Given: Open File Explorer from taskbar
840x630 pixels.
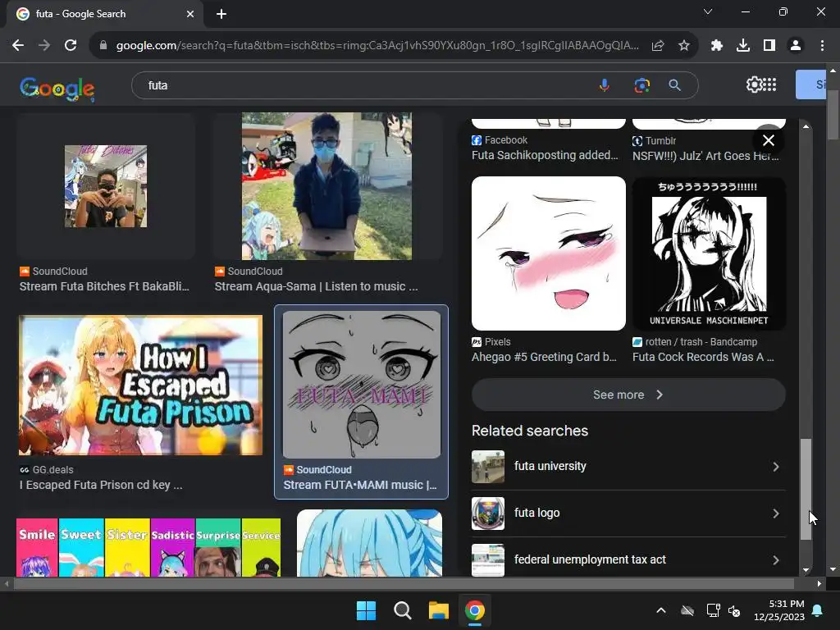Looking at the screenshot, I should click(x=438, y=610).
